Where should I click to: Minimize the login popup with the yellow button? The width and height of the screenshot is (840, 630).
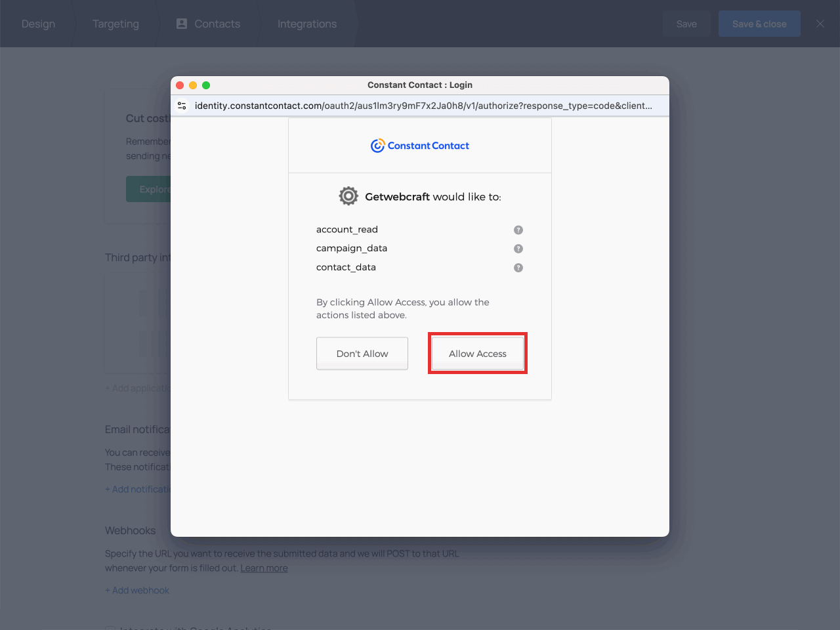pyautogui.click(x=193, y=85)
